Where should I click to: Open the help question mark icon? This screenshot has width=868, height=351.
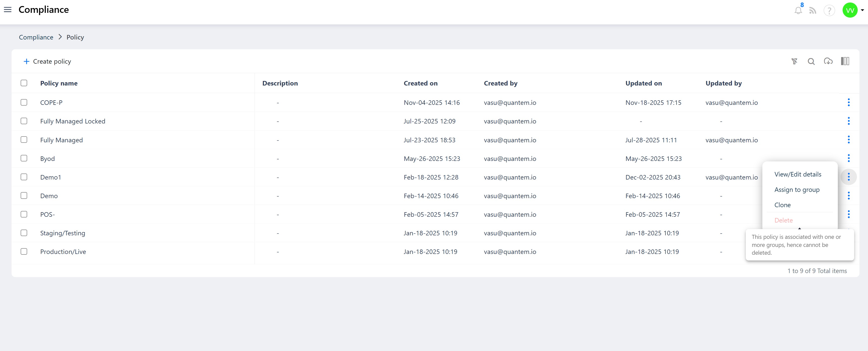(829, 11)
